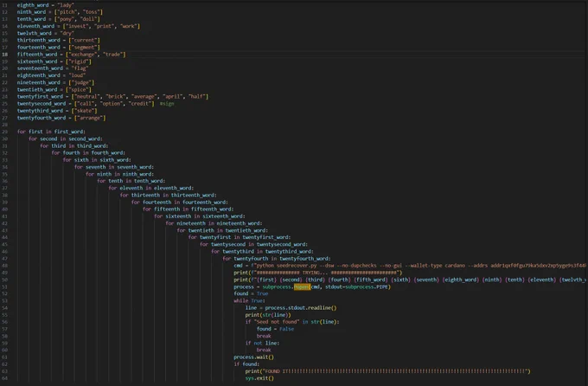
Task: Click "half" in the twentyfirst_word list
Action: point(196,97)
